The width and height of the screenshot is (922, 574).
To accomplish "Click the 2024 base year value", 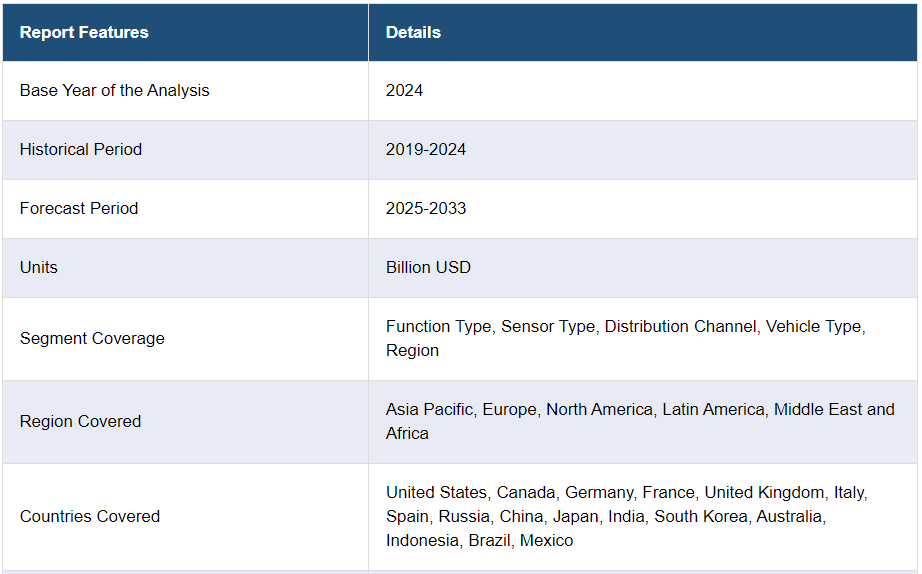I will (404, 90).
